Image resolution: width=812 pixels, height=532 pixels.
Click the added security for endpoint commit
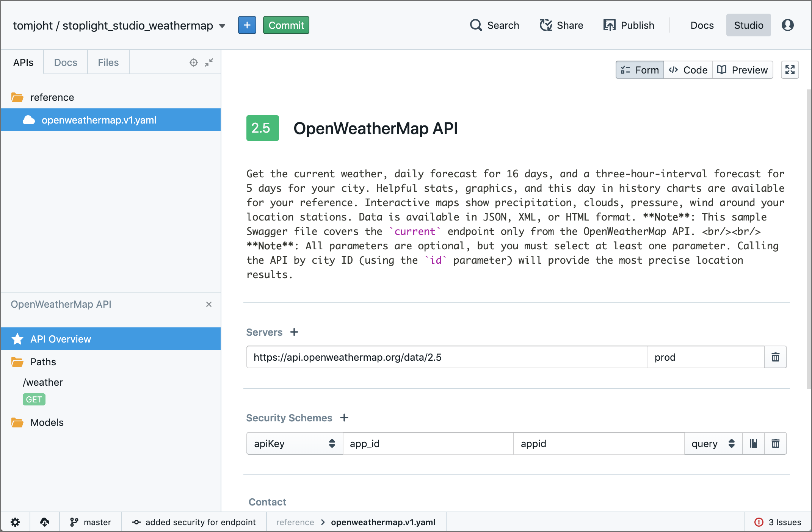pos(194,522)
